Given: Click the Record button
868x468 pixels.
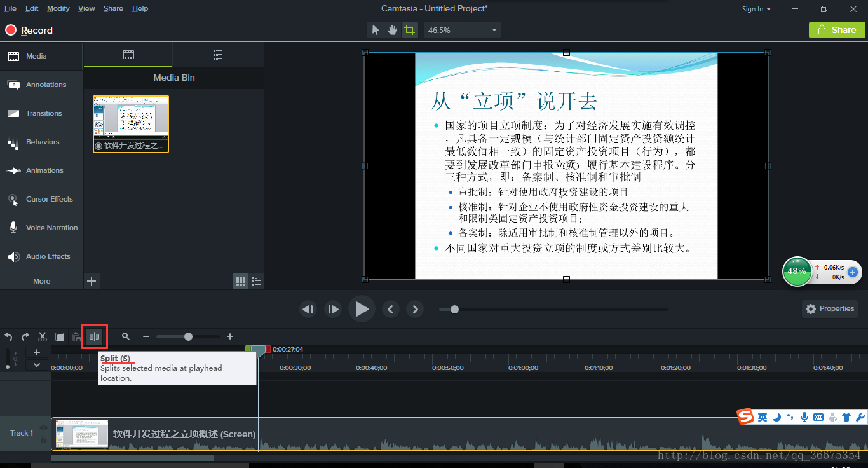Looking at the screenshot, I should (x=29, y=30).
